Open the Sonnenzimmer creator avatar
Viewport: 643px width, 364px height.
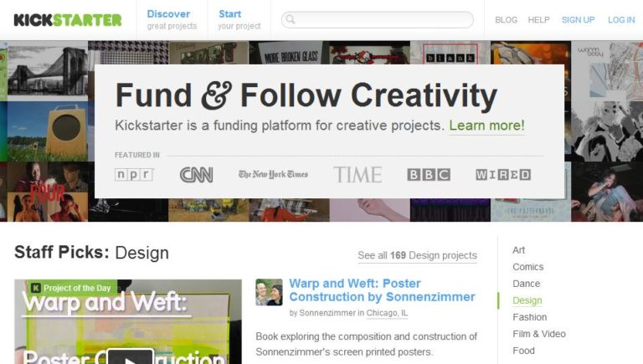tap(269, 292)
